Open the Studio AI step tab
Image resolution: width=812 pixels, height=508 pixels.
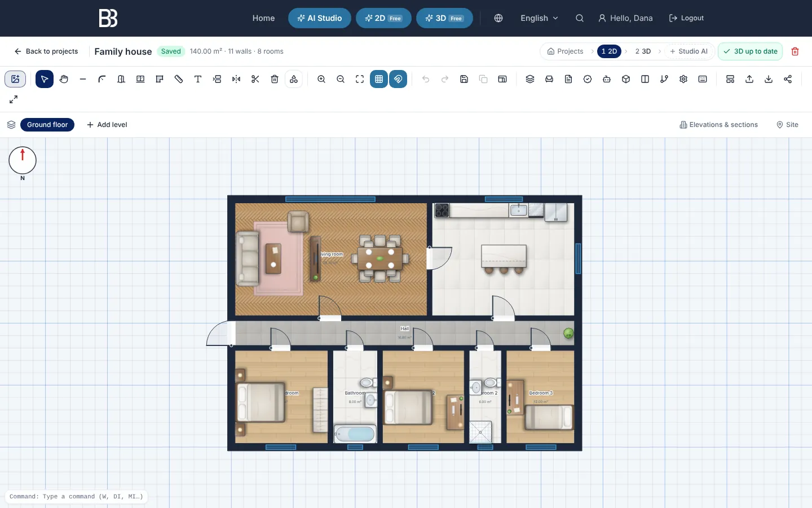pyautogui.click(x=689, y=51)
